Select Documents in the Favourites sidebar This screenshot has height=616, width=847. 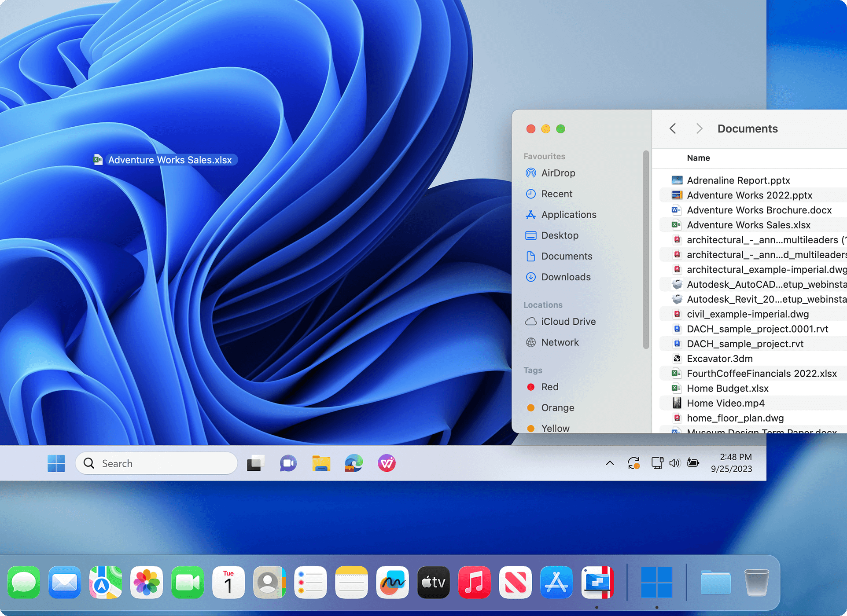[x=567, y=256]
